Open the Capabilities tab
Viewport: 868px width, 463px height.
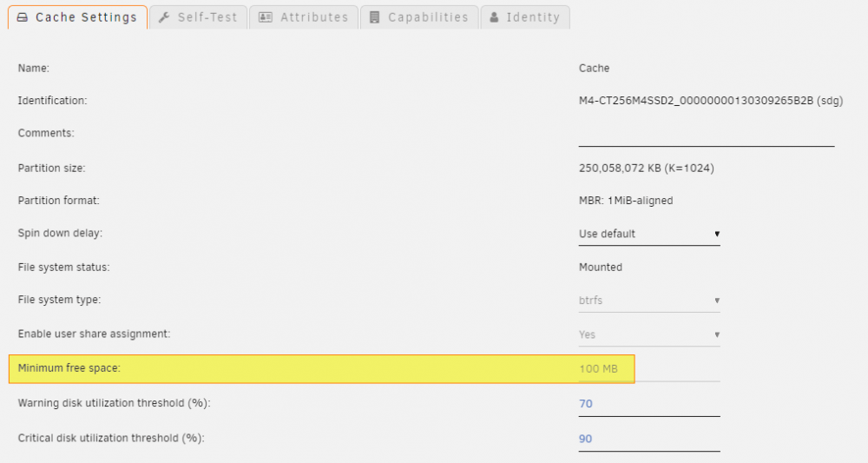(x=419, y=17)
